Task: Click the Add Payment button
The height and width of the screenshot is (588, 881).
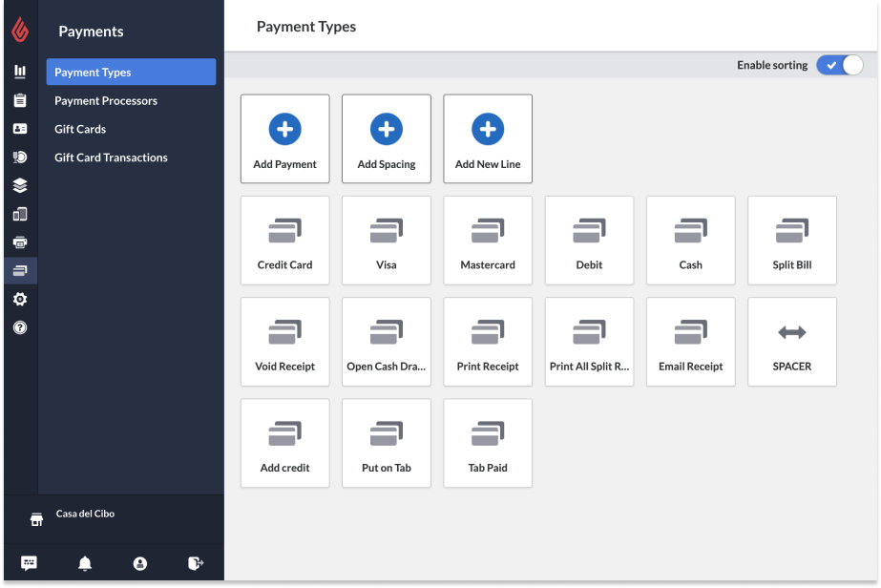Action: click(x=284, y=138)
